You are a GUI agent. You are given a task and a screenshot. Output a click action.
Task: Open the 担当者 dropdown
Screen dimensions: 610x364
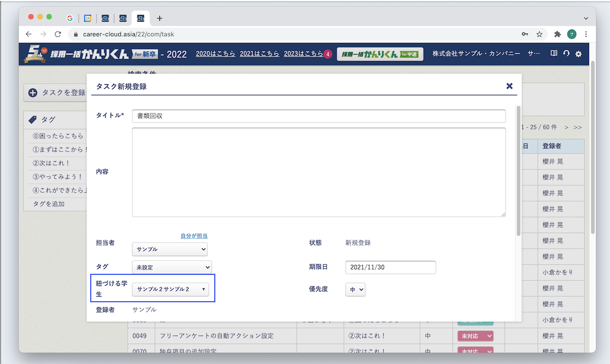click(170, 249)
